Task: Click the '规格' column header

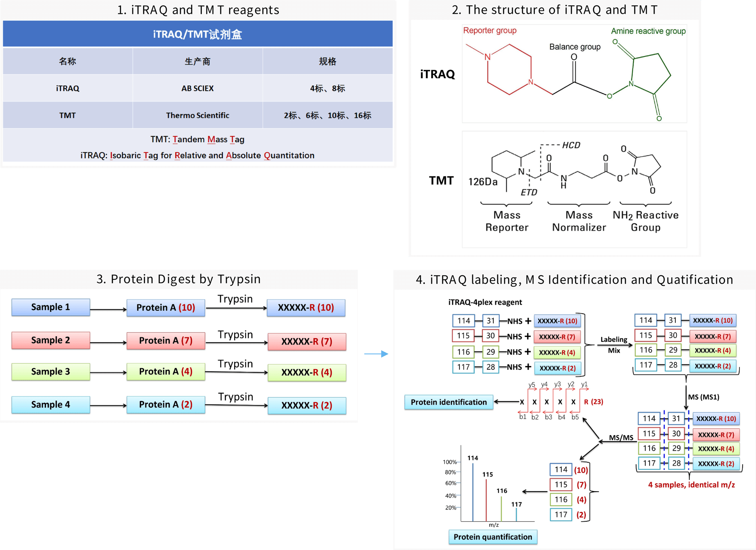Action: (328, 61)
